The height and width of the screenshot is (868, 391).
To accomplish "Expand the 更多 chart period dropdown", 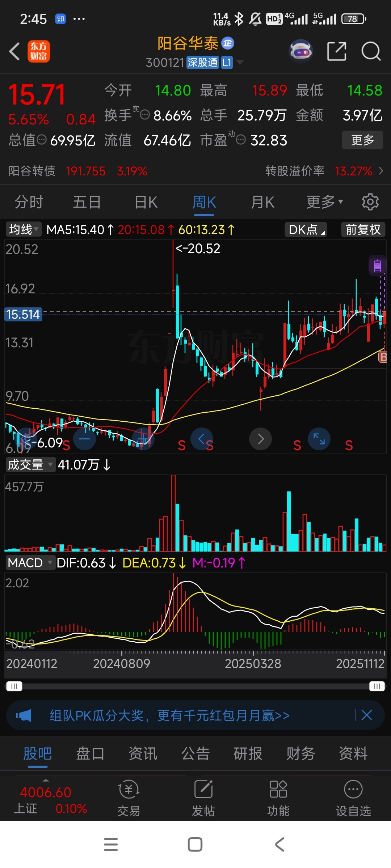I will point(324,202).
